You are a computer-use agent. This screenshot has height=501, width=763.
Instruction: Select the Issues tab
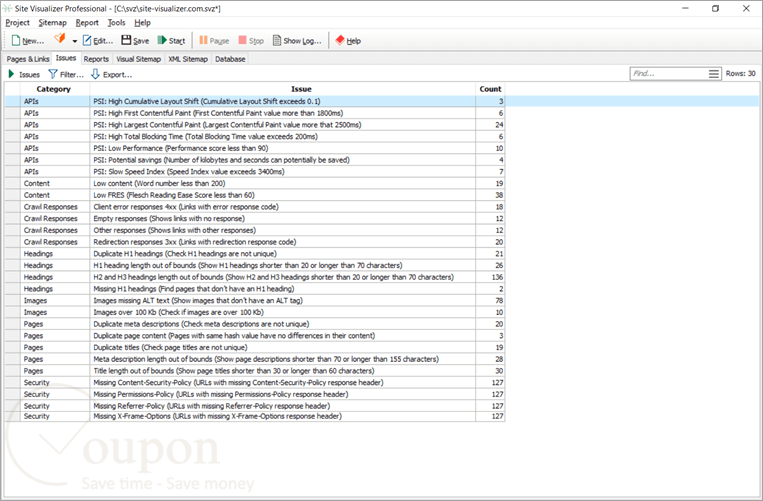[x=66, y=58]
